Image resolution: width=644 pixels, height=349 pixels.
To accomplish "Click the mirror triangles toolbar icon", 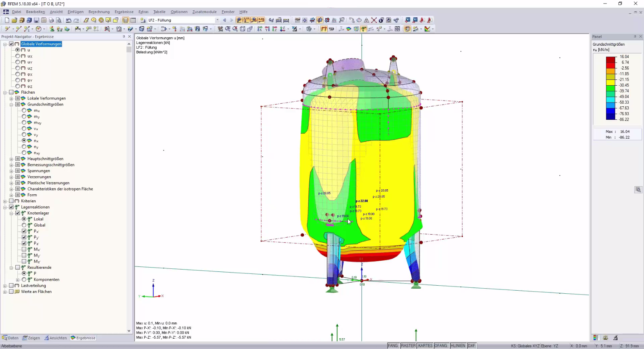I will (367, 20).
